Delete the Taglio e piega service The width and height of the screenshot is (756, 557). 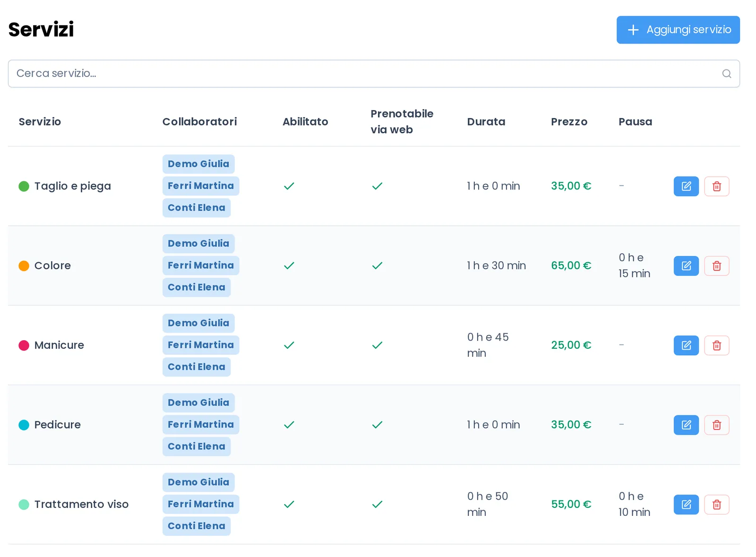click(717, 186)
